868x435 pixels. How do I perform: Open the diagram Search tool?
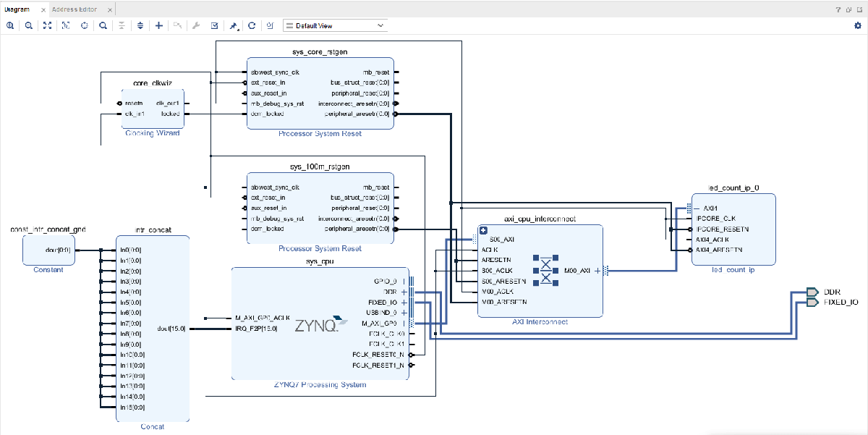pos(103,25)
